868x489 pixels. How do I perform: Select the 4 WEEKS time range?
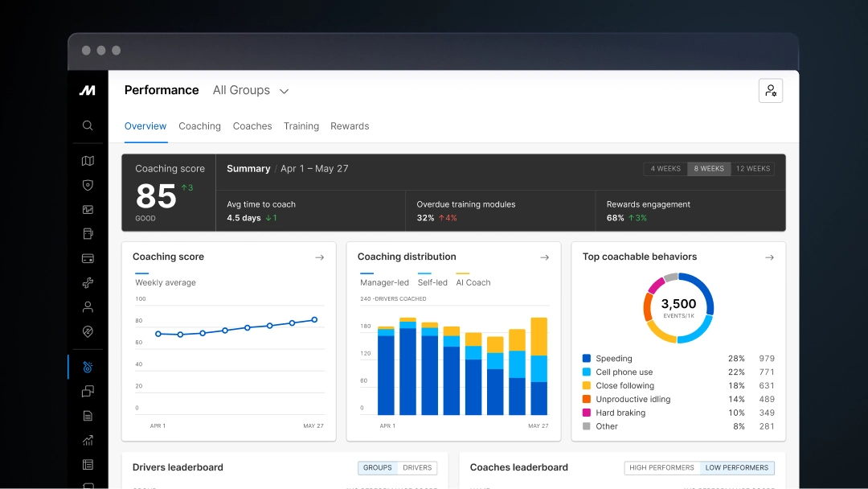click(x=665, y=169)
